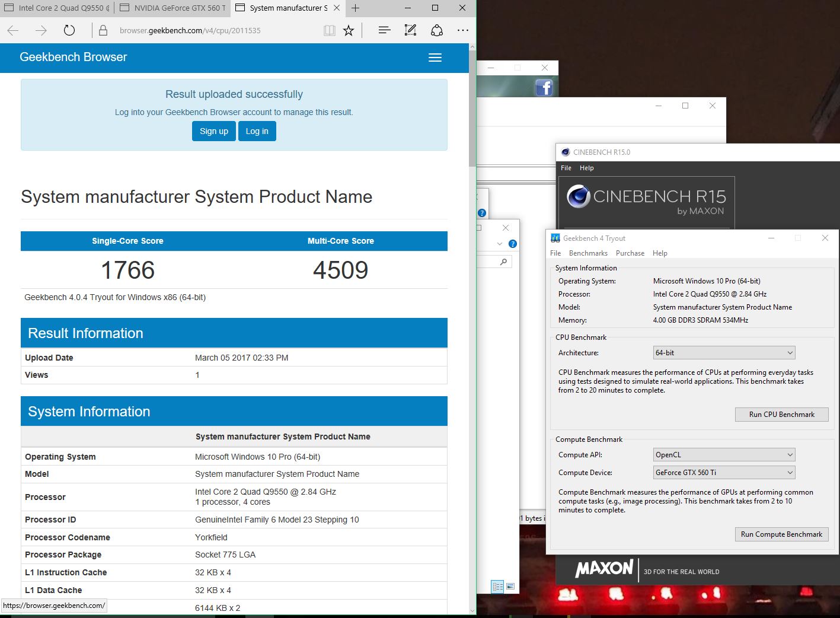Click the Multi-Core Score value 4509
The image size is (840, 618).
click(341, 270)
